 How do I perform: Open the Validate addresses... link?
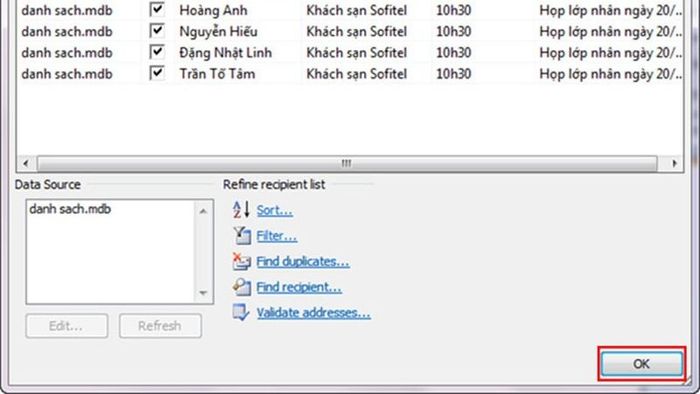(x=313, y=313)
